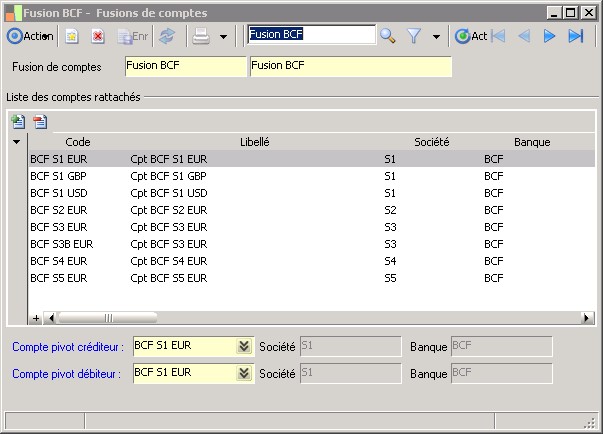Go to the next record arrow
This screenshot has height=434, width=603.
point(549,36)
